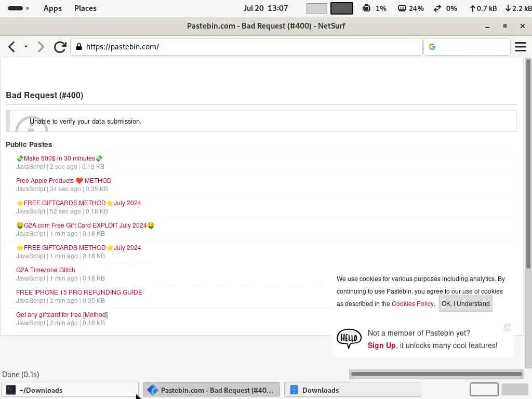
Task: Click the padlock security icon
Action: (x=79, y=46)
